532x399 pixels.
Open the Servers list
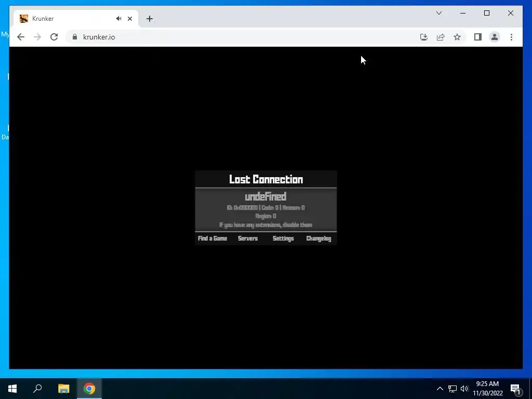pos(248,238)
